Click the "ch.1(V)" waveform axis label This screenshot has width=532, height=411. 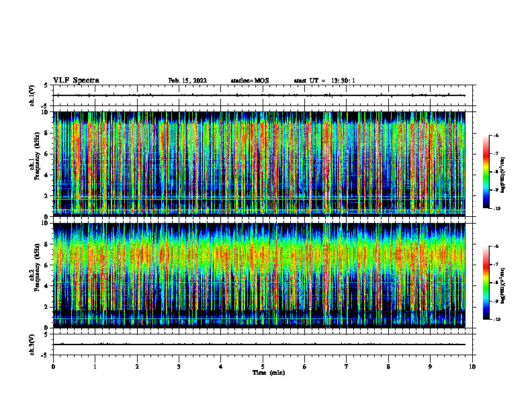click(32, 95)
